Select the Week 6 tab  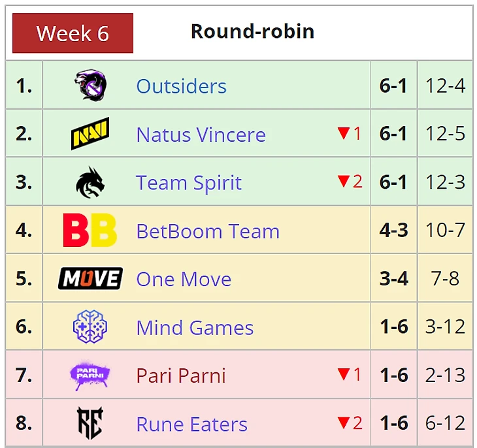pos(73,33)
